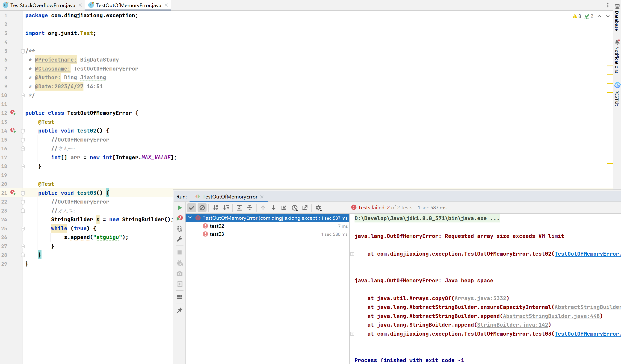This screenshot has height=364, width=621.
Task: Close the TestOutOfMemoryError.java editor tab
Action: pos(166,5)
